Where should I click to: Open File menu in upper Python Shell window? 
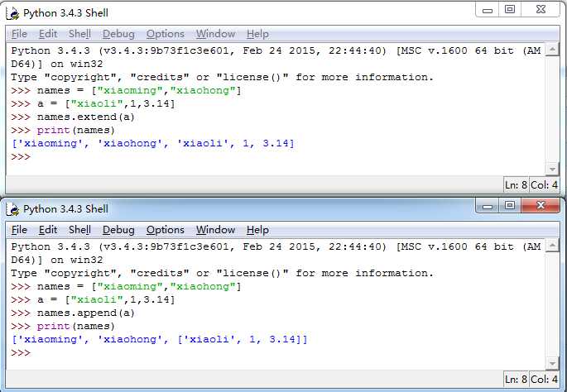click(x=19, y=34)
